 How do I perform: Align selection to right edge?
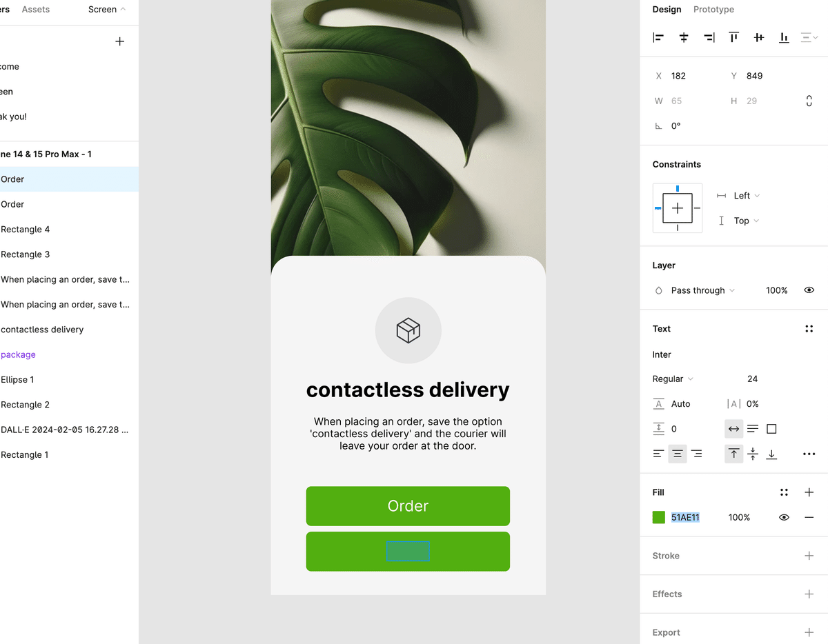click(709, 38)
